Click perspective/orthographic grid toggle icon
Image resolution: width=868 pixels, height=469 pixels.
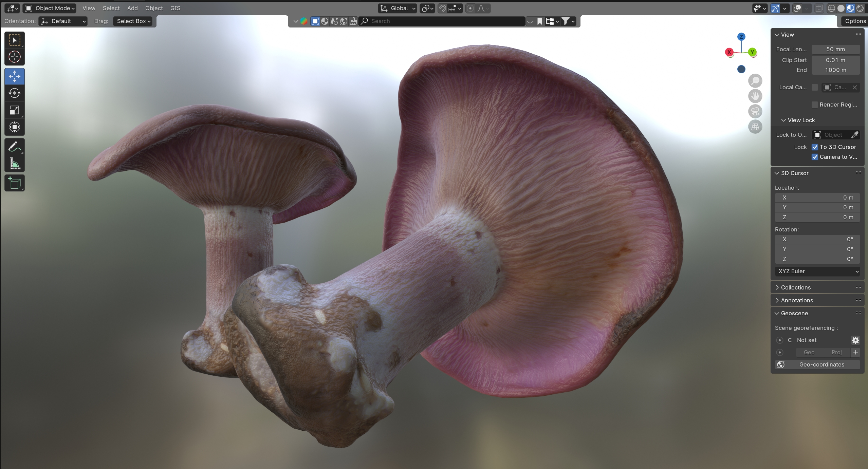click(755, 127)
